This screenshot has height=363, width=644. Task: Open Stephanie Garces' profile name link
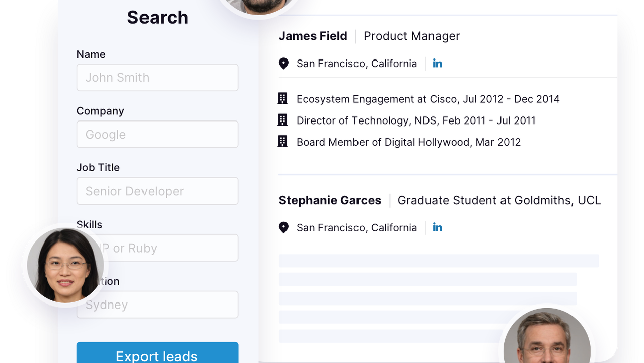(330, 200)
